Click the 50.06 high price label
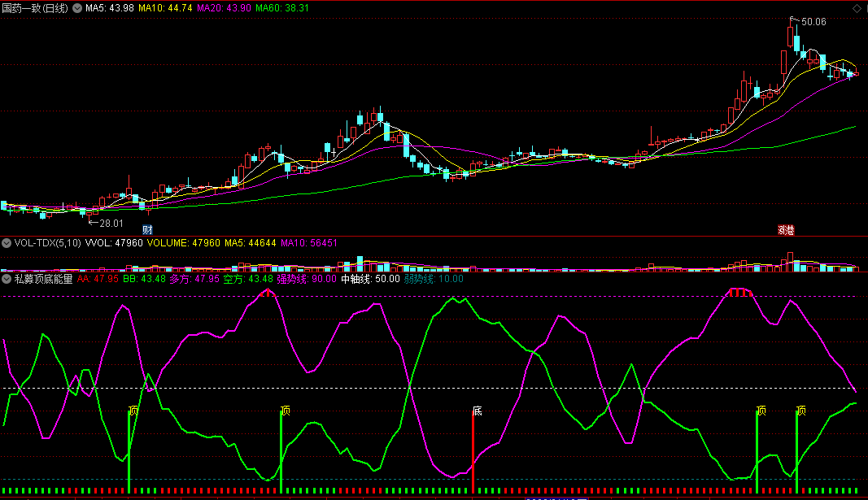 point(813,22)
